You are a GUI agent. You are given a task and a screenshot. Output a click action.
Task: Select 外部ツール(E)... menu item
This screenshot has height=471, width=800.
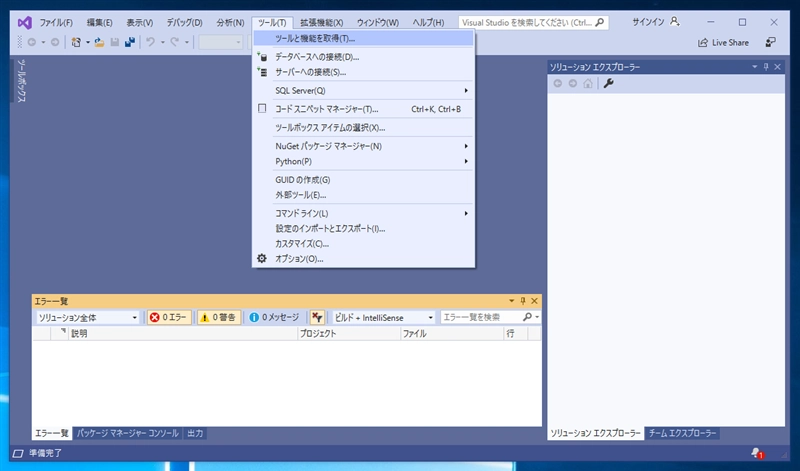coord(364,195)
